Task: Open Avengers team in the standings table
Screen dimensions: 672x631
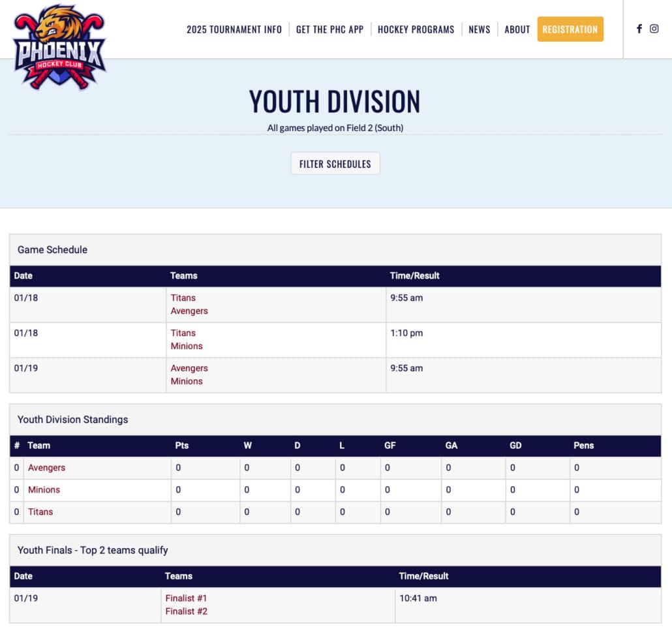Action: 46,468
